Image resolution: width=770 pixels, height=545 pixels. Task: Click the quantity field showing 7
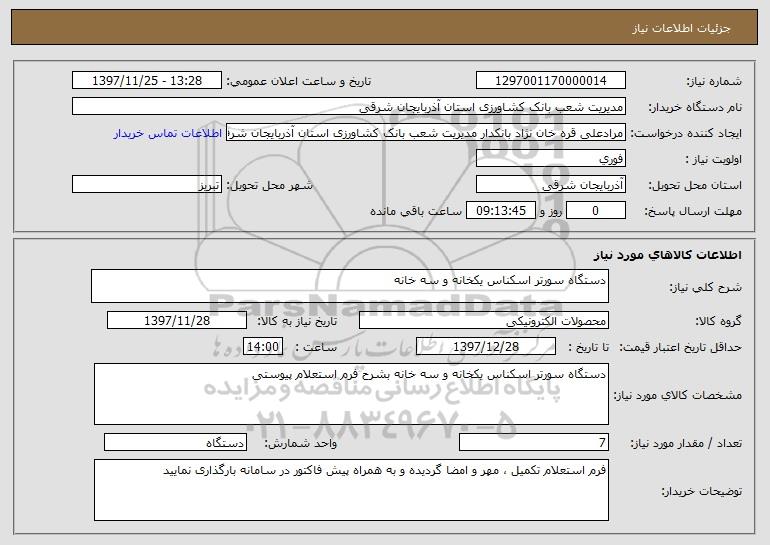534,442
